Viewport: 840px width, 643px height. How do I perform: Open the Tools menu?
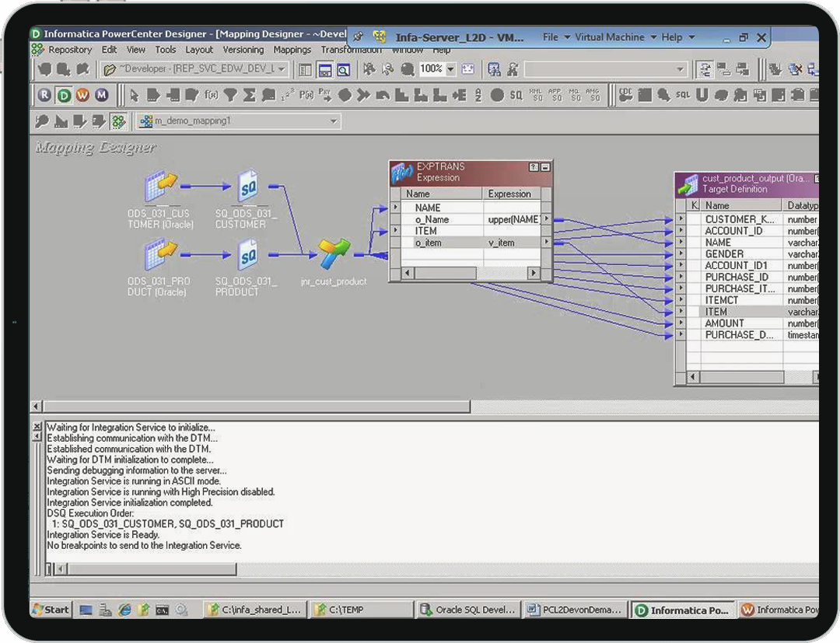[166, 50]
